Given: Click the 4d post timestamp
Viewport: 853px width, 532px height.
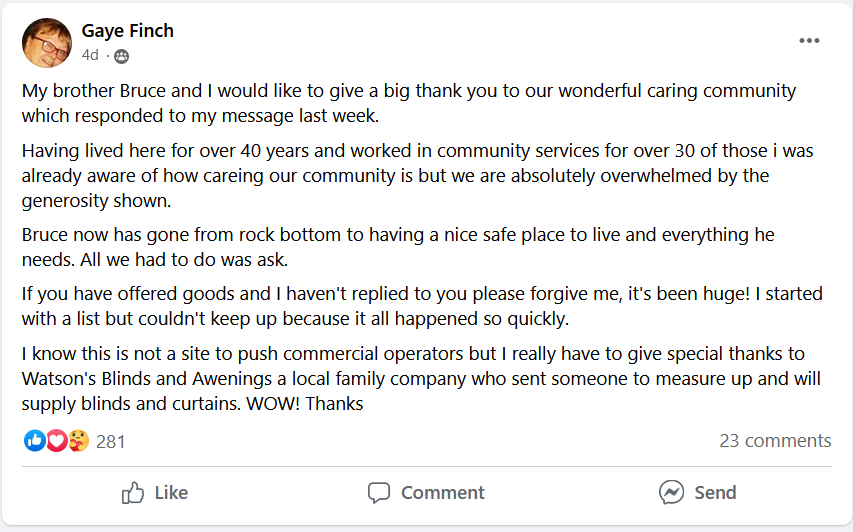Looking at the screenshot, I should pos(90,55).
